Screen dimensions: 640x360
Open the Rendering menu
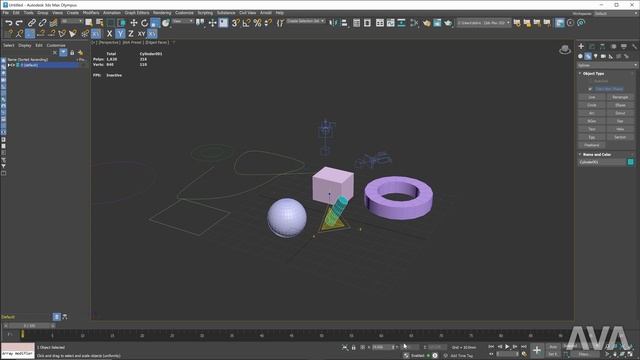[x=162, y=13]
